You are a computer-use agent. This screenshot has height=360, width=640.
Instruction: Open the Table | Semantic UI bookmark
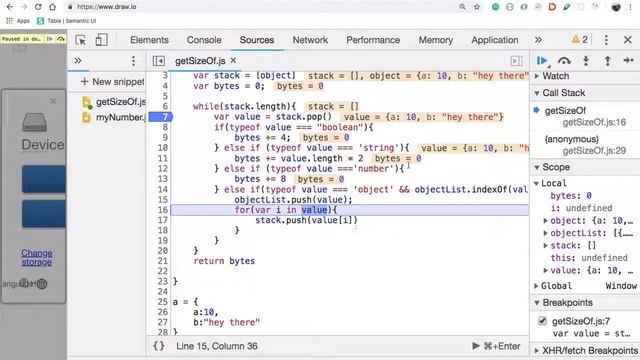[67, 21]
